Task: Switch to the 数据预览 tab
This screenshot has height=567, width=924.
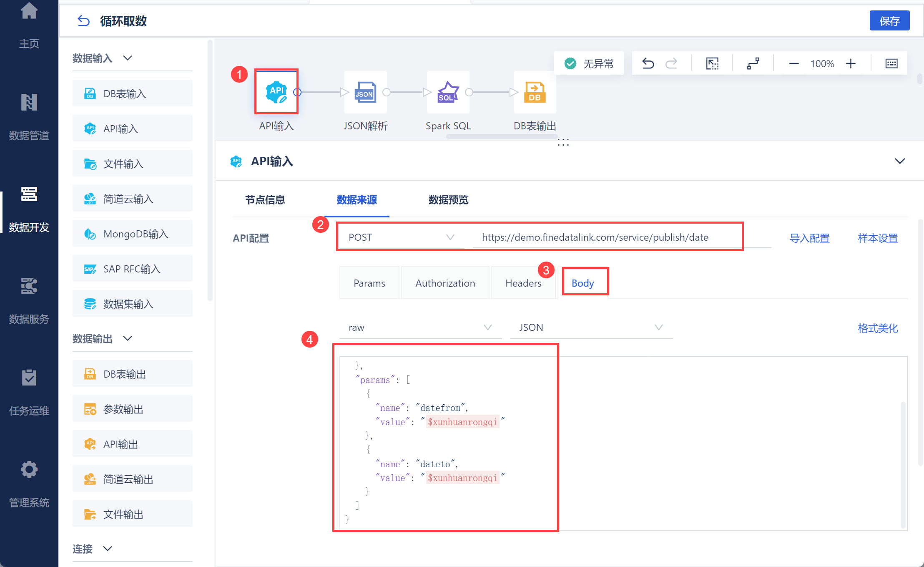Action: click(x=448, y=200)
